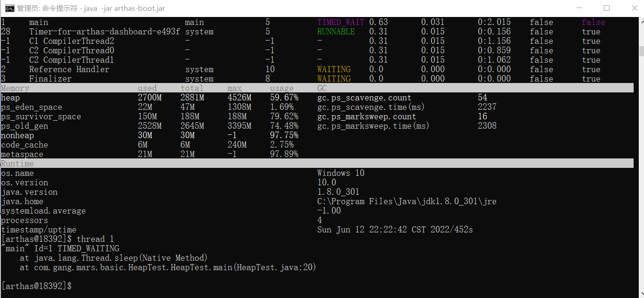Click the 'HeapTest.main(HeapTest.java:20)' stack frame

tap(168, 267)
